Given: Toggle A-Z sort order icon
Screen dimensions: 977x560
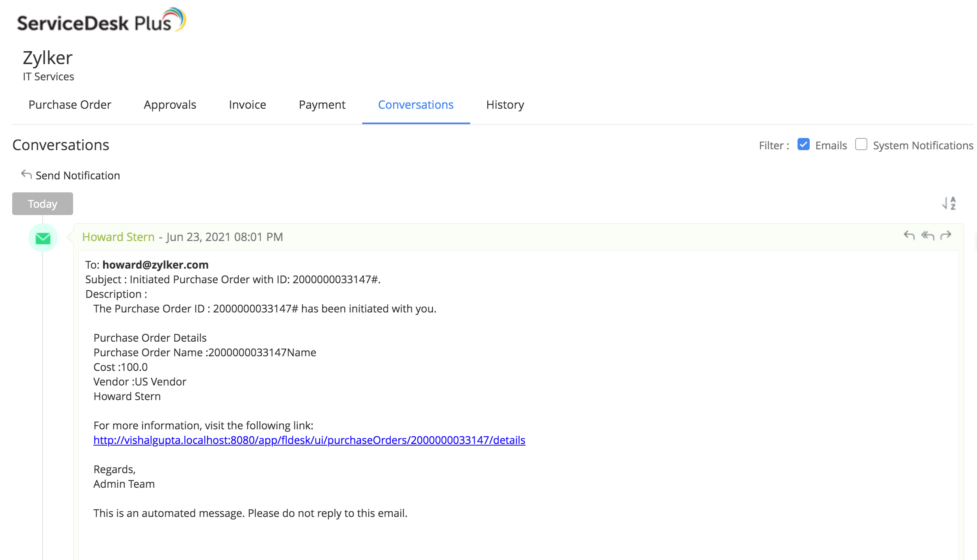Looking at the screenshot, I should [949, 203].
